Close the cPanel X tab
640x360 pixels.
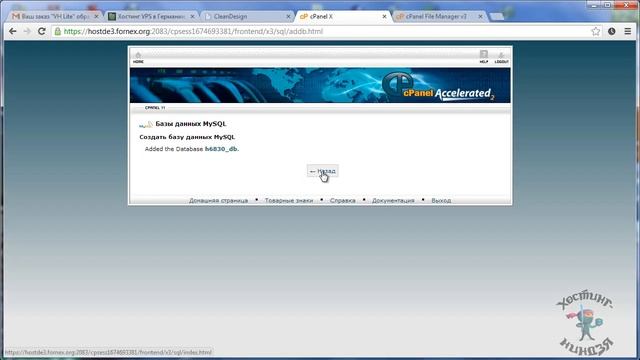(384, 16)
